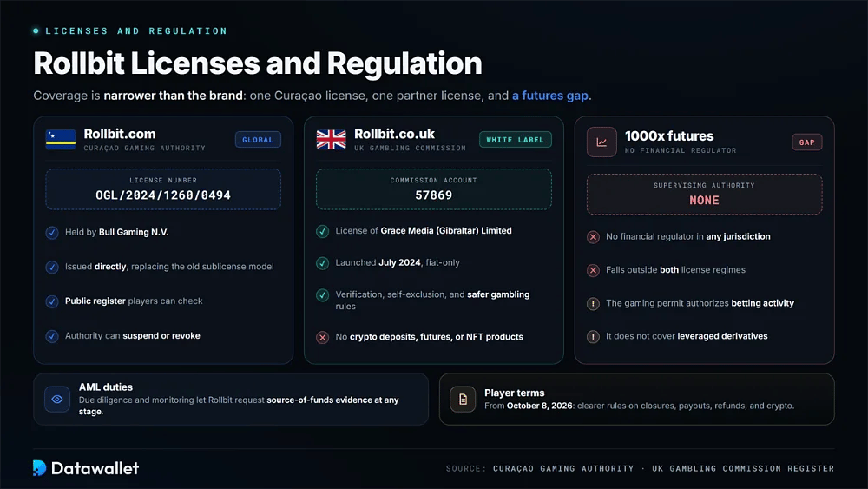Click "source-of-funds evidence at any stage" text
Image resolution: width=868 pixels, height=489 pixels.
pos(239,406)
